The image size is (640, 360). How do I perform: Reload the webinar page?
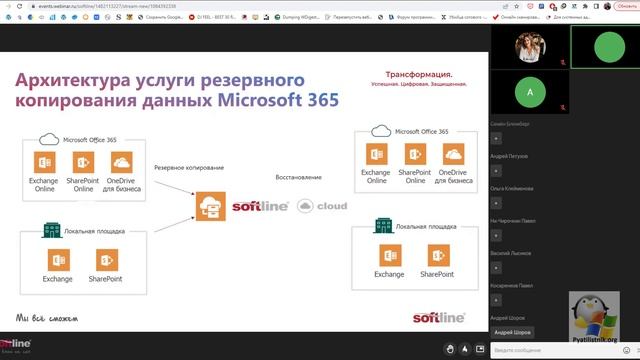pyautogui.click(x=19, y=6)
